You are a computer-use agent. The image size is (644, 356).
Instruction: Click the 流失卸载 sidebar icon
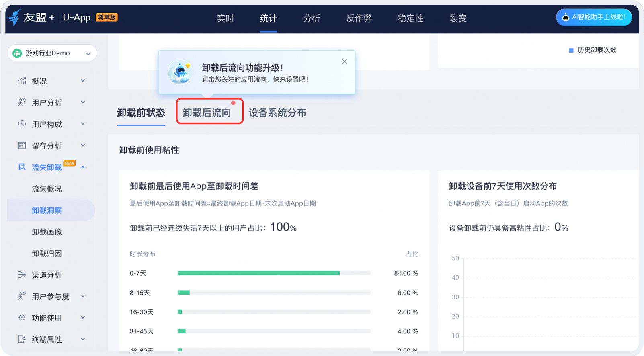pyautogui.click(x=22, y=167)
